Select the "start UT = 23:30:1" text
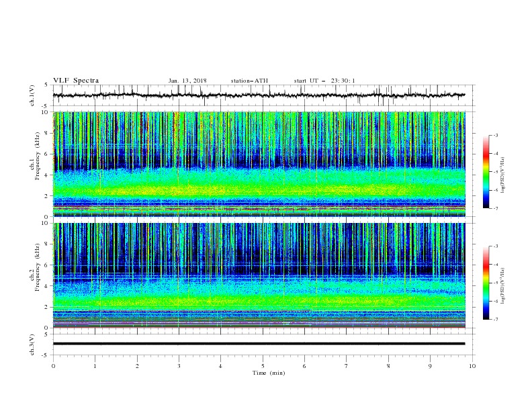 pos(324,81)
